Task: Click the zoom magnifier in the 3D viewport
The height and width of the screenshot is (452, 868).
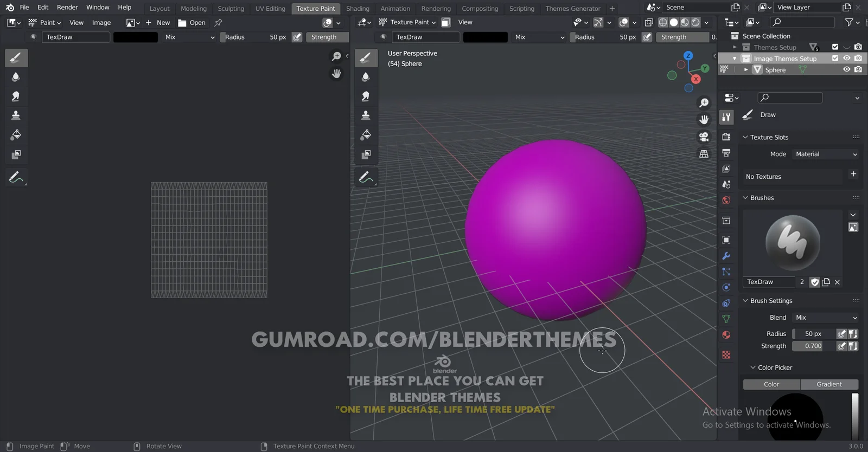Action: [x=704, y=102]
